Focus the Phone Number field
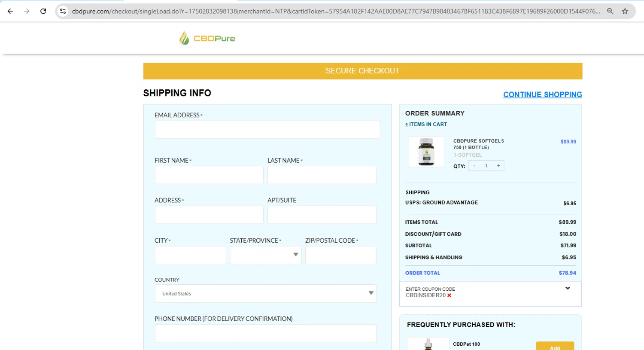This screenshot has height=350, width=644. (265, 333)
